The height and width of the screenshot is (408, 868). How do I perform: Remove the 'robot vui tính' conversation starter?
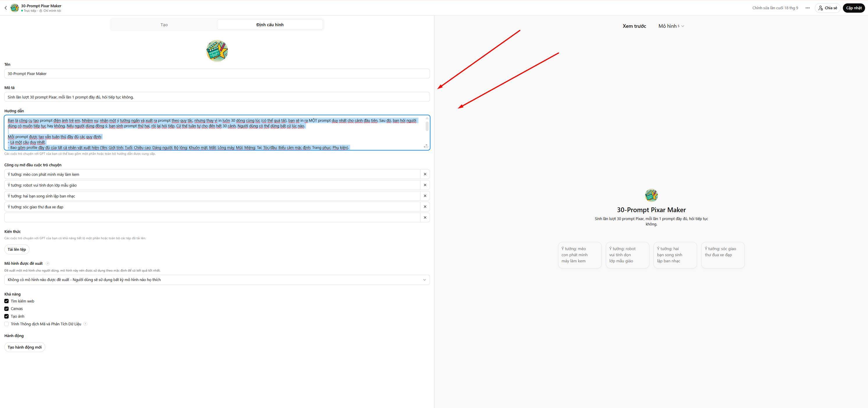(425, 185)
